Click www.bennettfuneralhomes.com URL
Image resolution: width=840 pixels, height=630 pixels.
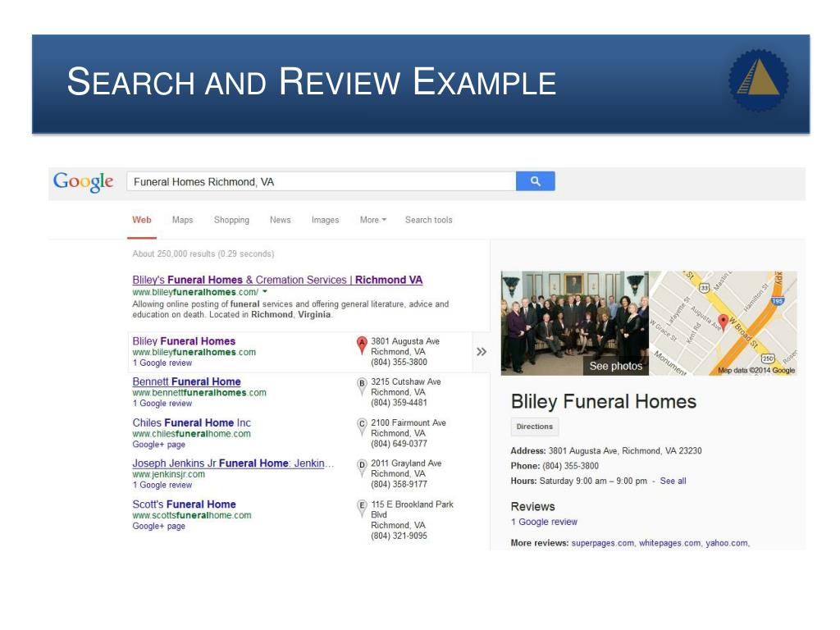[x=199, y=393]
